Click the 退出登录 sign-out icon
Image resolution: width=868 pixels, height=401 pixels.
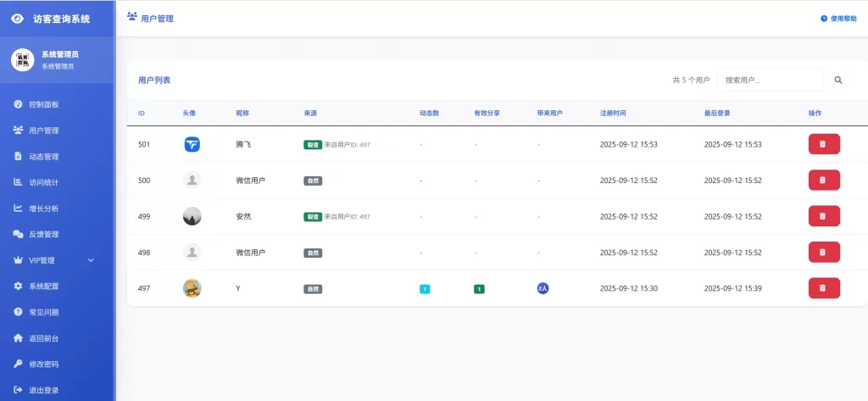[18, 390]
